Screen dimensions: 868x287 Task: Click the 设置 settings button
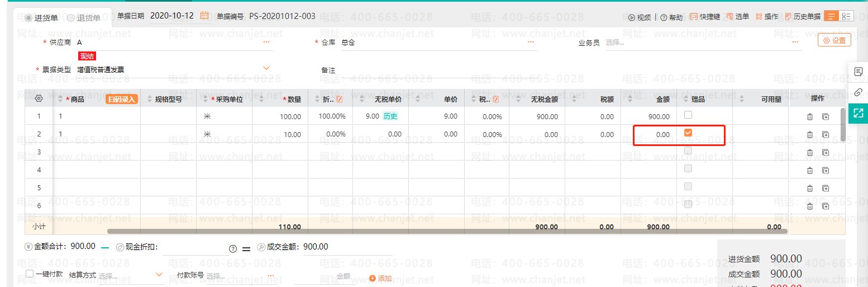coord(834,40)
